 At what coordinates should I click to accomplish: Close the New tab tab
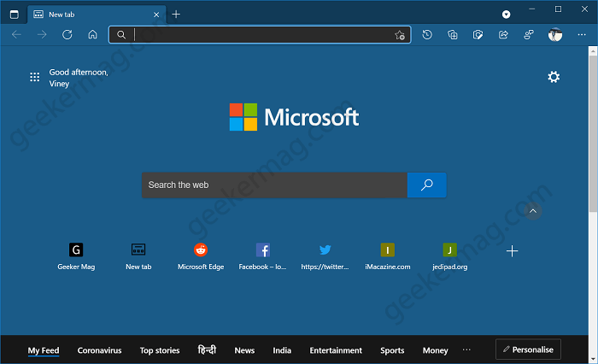156,15
